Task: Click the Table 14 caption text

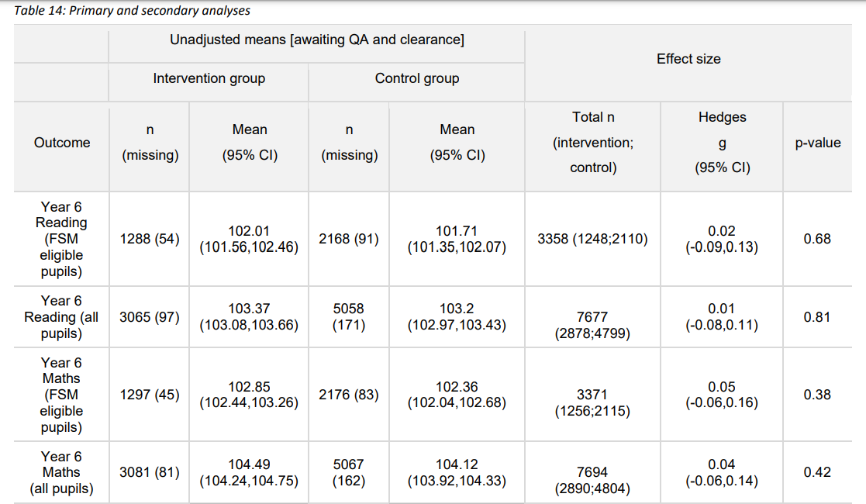Action: click(132, 11)
